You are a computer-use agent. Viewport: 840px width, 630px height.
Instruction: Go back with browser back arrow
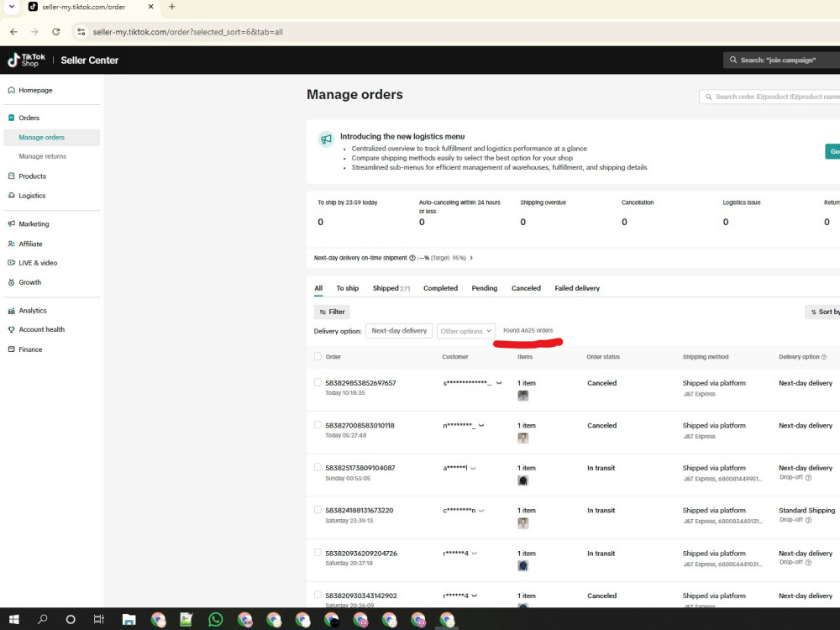click(x=13, y=32)
